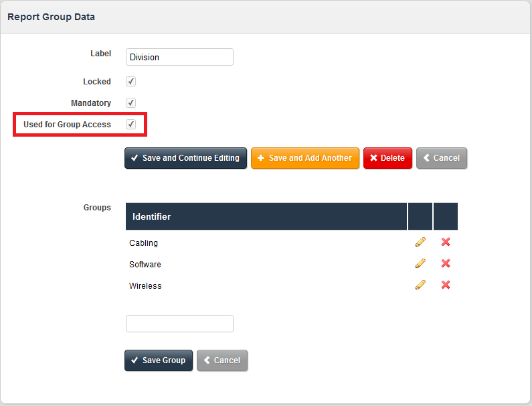Image resolution: width=532 pixels, height=406 pixels.
Task: Edit the Software group using its pencil icon
Action: [x=420, y=264]
